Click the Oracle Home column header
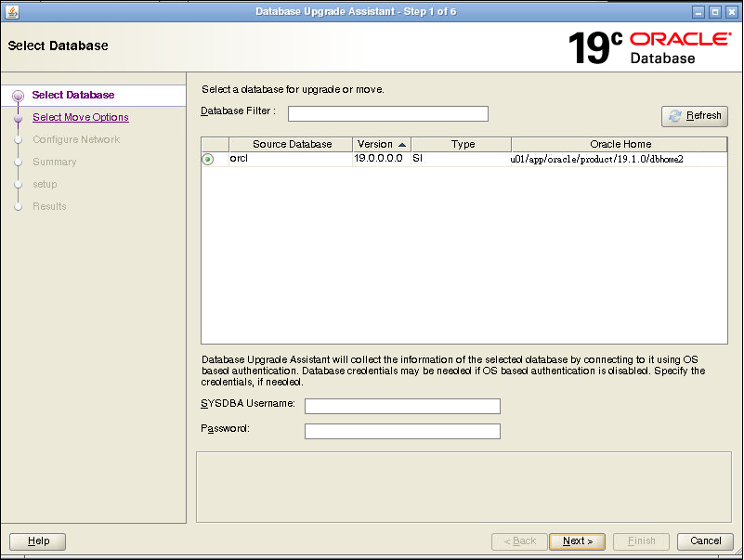Viewport: 744px width, 560px height. click(x=620, y=145)
